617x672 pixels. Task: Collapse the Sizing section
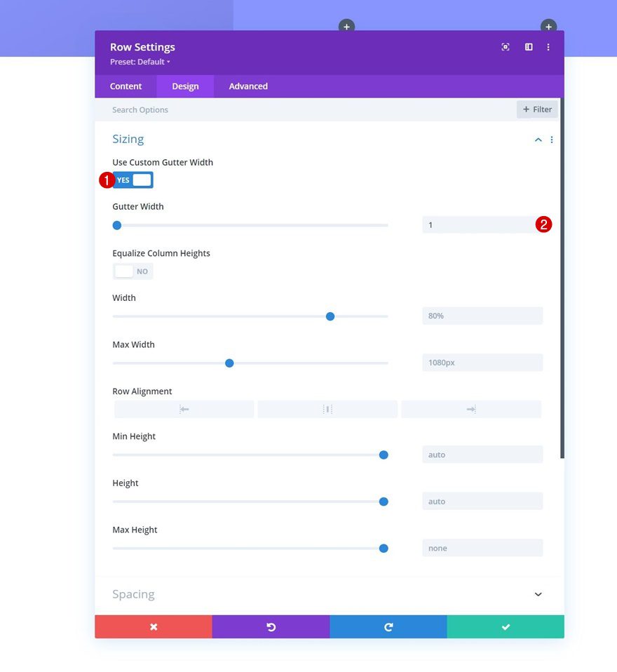[x=538, y=139]
